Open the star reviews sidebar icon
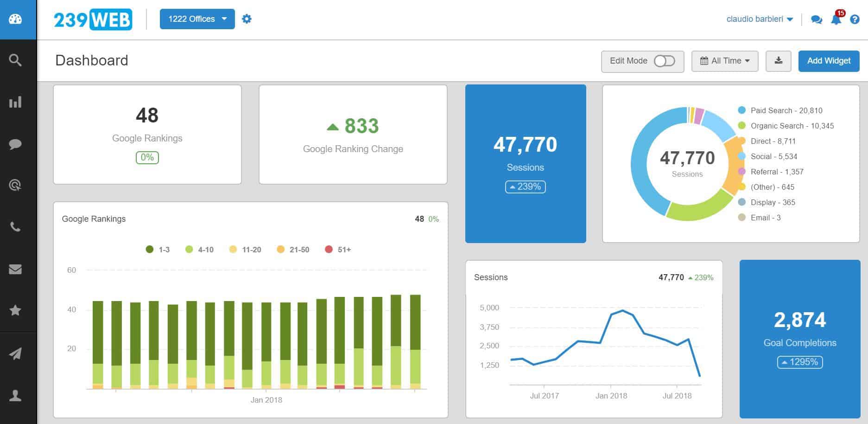Image resolution: width=868 pixels, height=424 pixels. [x=15, y=310]
